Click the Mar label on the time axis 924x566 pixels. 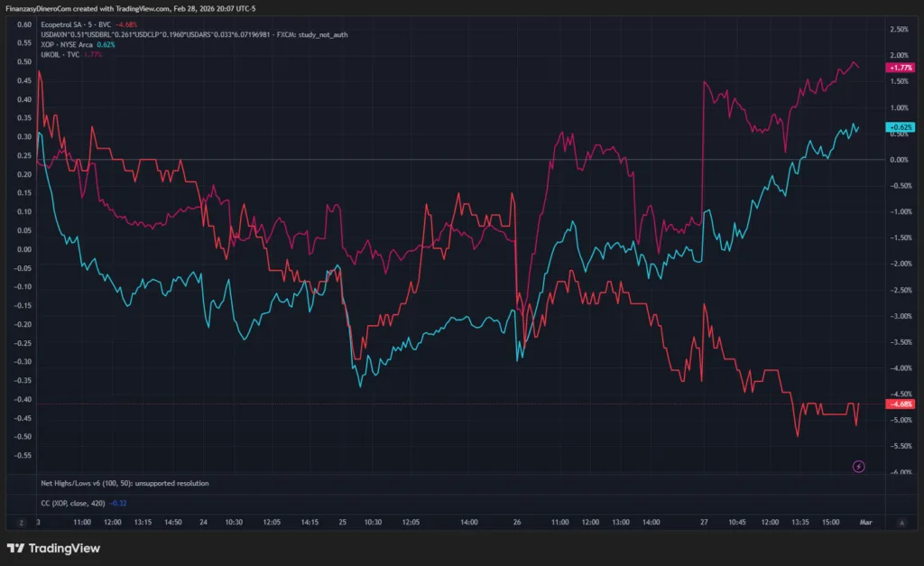[x=864, y=522]
